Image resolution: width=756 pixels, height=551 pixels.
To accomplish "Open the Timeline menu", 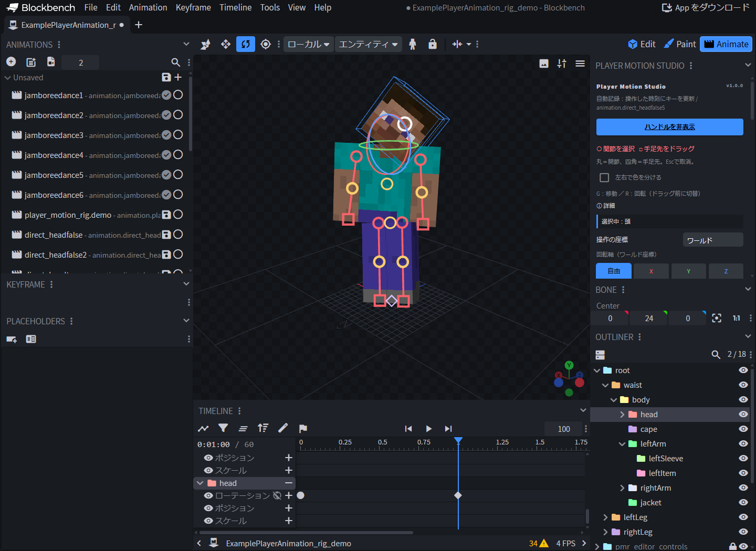I will [x=235, y=7].
